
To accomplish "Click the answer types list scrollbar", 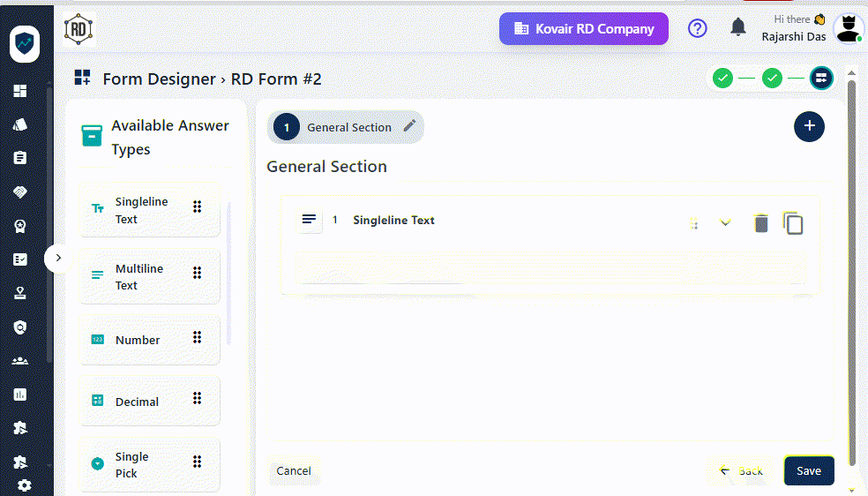I will point(229,274).
